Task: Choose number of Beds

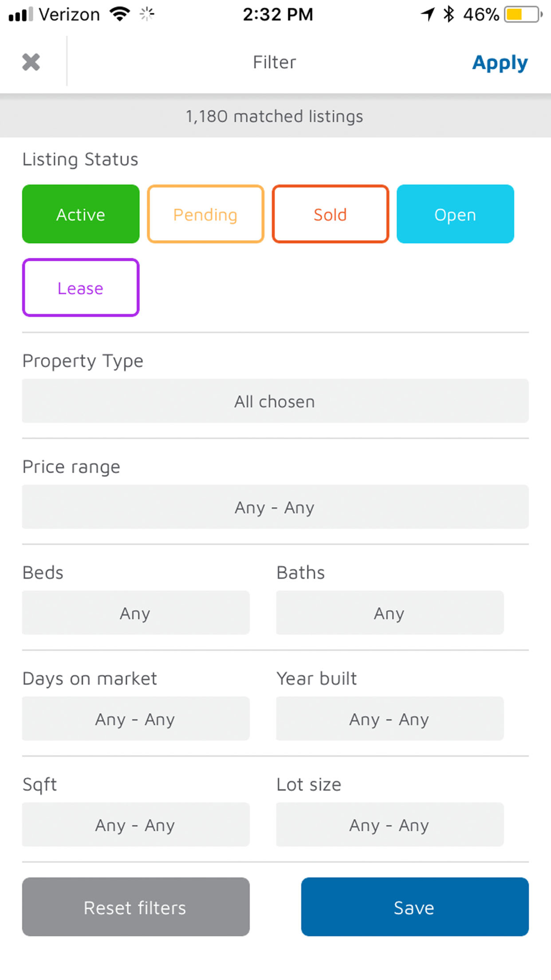Action: (136, 613)
